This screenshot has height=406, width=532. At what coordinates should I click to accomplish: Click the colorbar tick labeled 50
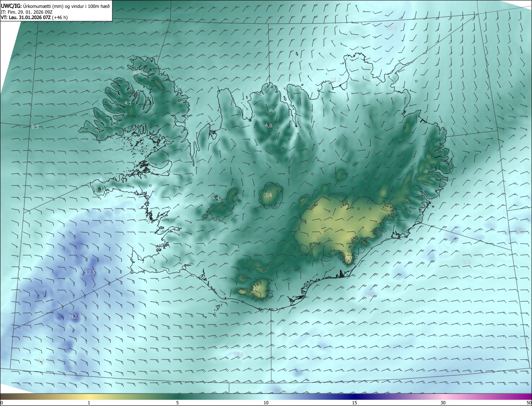tap(529, 403)
